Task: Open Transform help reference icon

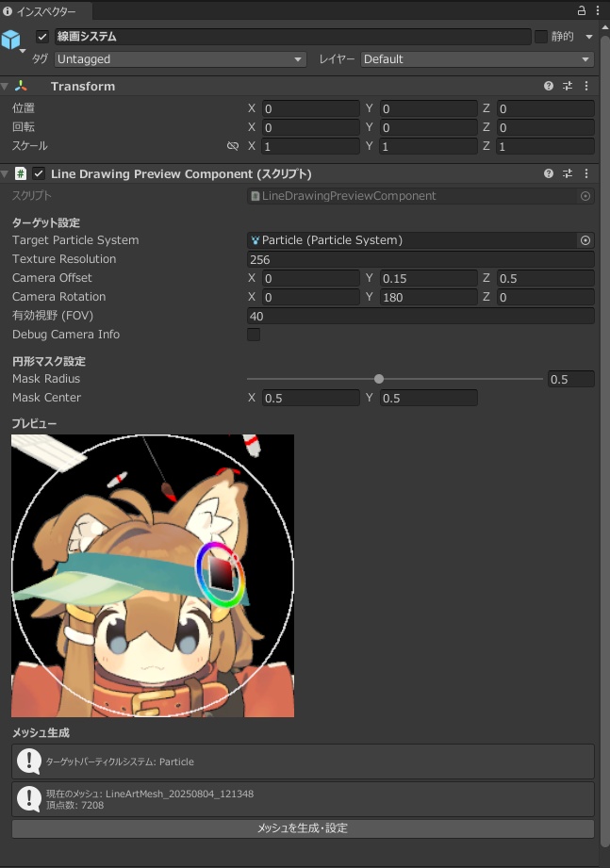Action: [x=549, y=86]
